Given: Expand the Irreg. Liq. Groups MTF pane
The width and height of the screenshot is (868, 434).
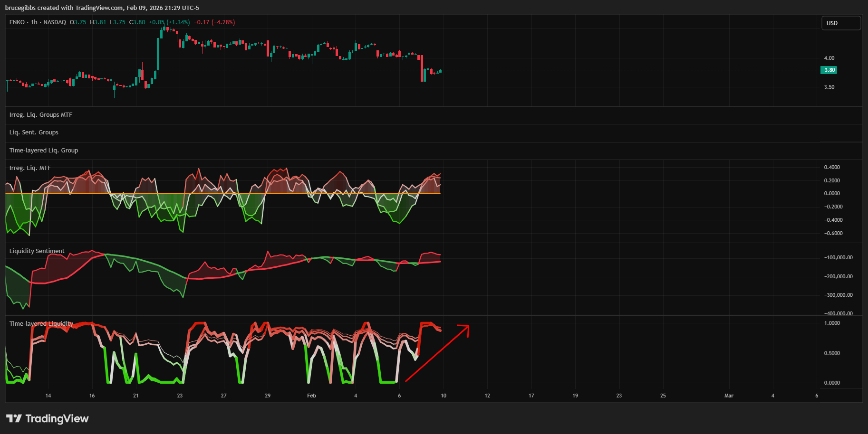Looking at the screenshot, I should click(41, 115).
